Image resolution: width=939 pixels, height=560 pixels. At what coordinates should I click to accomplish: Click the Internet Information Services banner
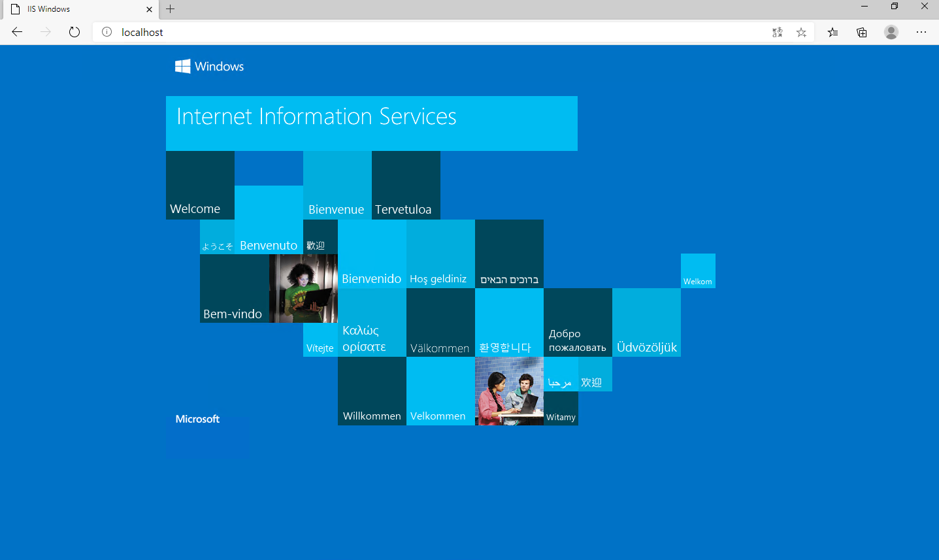click(371, 123)
